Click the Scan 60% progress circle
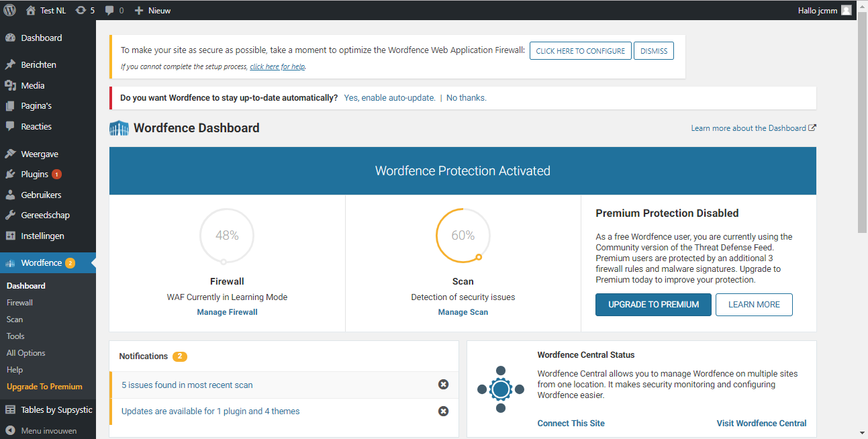The height and width of the screenshot is (439, 868). click(x=463, y=236)
